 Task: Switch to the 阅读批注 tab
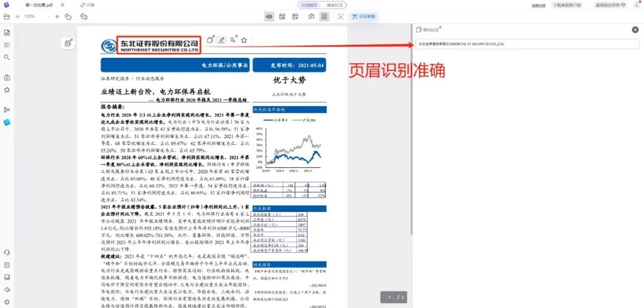[x=335, y=5]
